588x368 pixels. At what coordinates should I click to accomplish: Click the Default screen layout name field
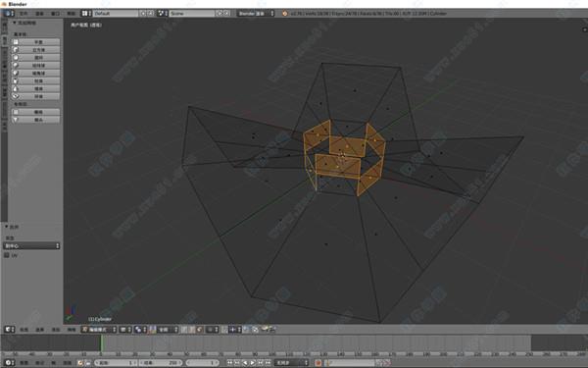click(x=116, y=13)
